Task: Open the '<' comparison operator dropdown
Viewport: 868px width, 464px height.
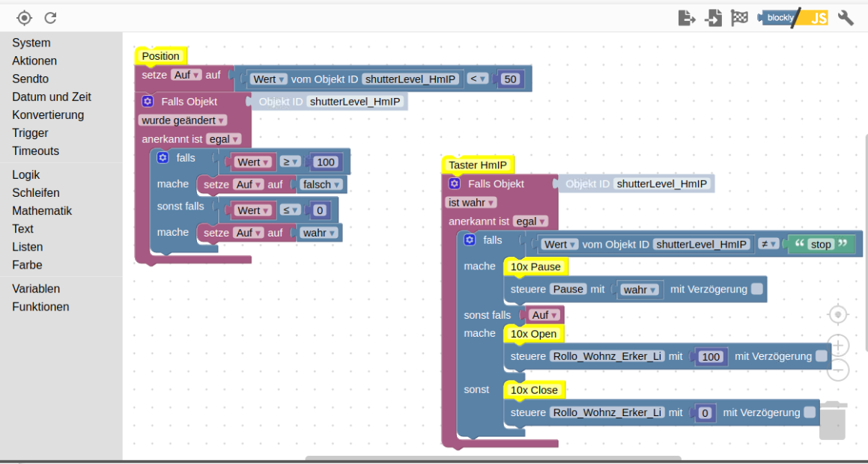Action: [477, 79]
